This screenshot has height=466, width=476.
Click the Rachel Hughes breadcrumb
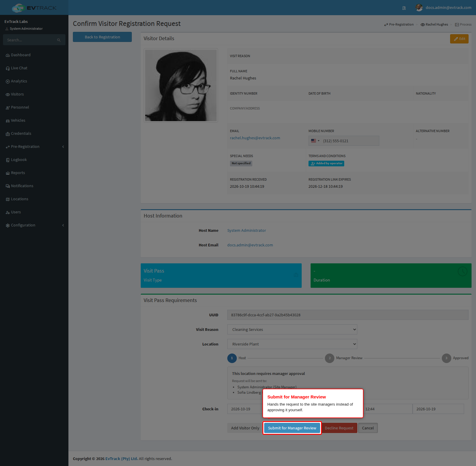click(x=434, y=24)
